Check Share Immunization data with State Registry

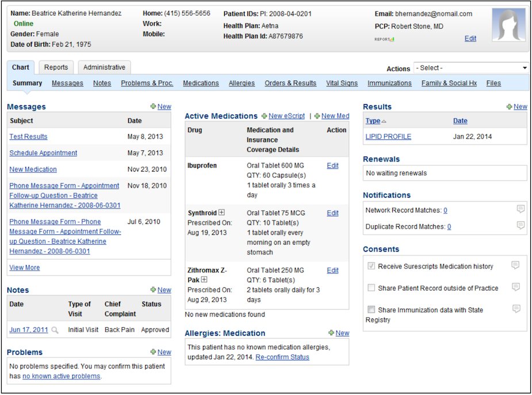click(372, 310)
